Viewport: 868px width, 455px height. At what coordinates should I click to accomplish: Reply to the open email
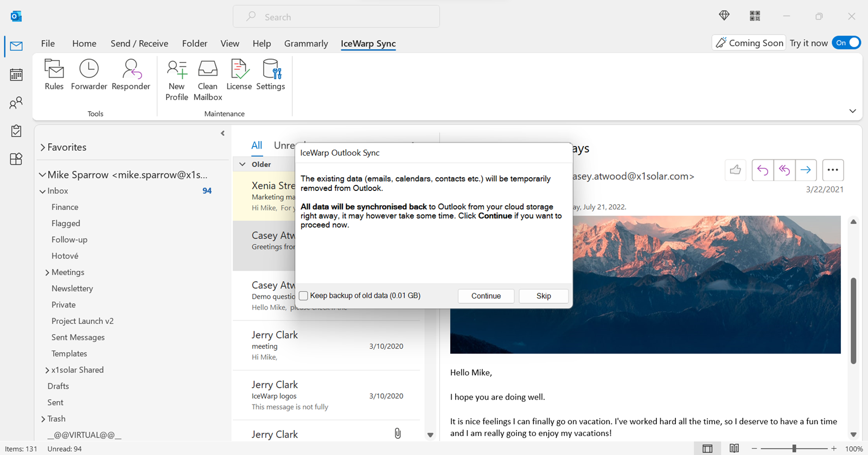pos(763,170)
